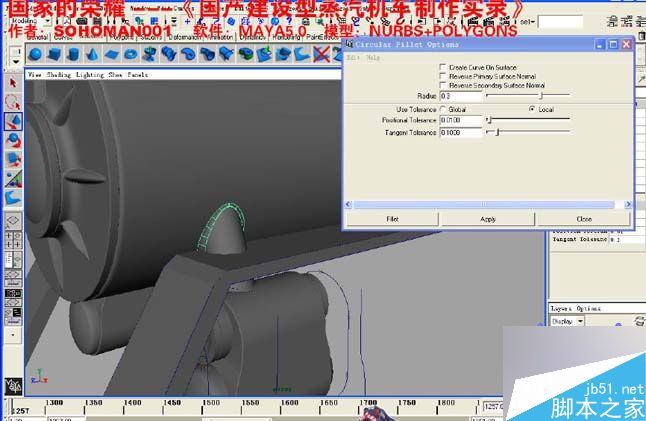Create a NURBS cone from the shelf
Image resolution: width=646 pixels, height=421 pixels.
[92, 54]
